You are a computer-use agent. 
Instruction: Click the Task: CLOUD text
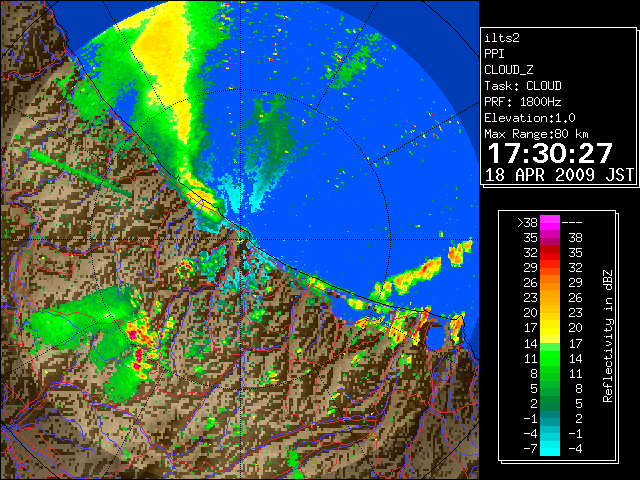[x=523, y=86]
